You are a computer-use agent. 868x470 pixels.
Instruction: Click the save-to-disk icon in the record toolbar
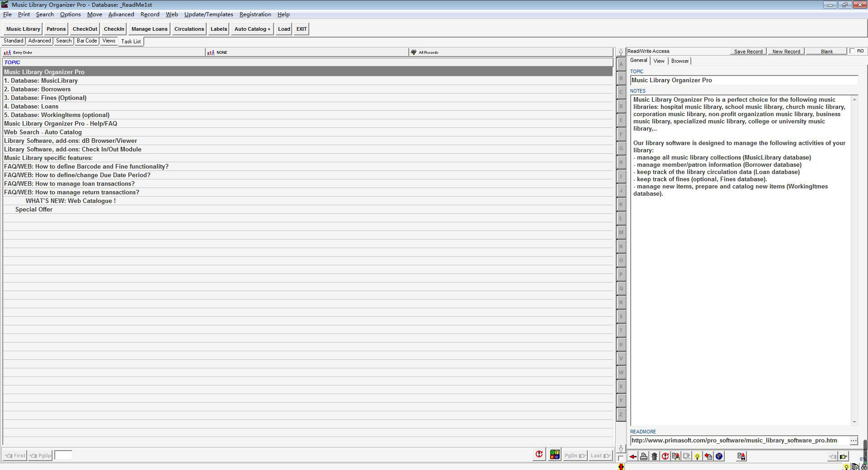point(741,456)
